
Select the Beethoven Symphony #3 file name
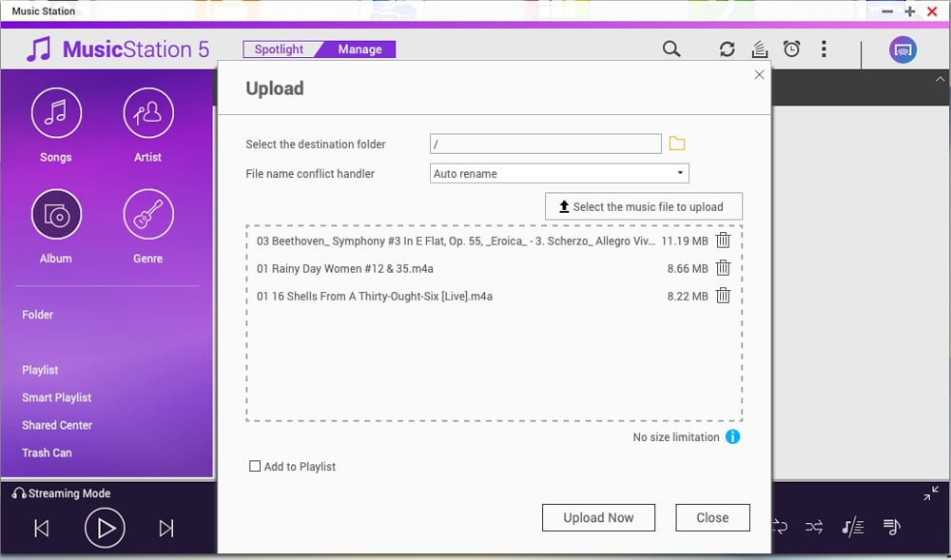tap(456, 241)
